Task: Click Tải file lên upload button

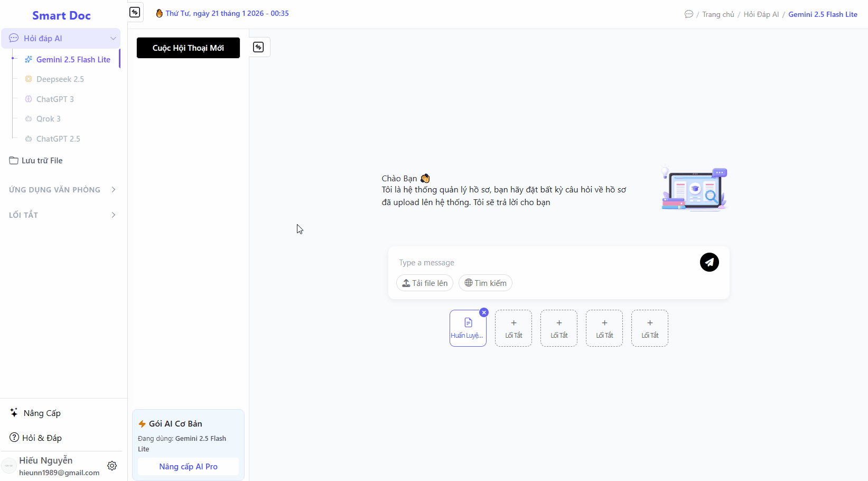Action: pos(425,283)
